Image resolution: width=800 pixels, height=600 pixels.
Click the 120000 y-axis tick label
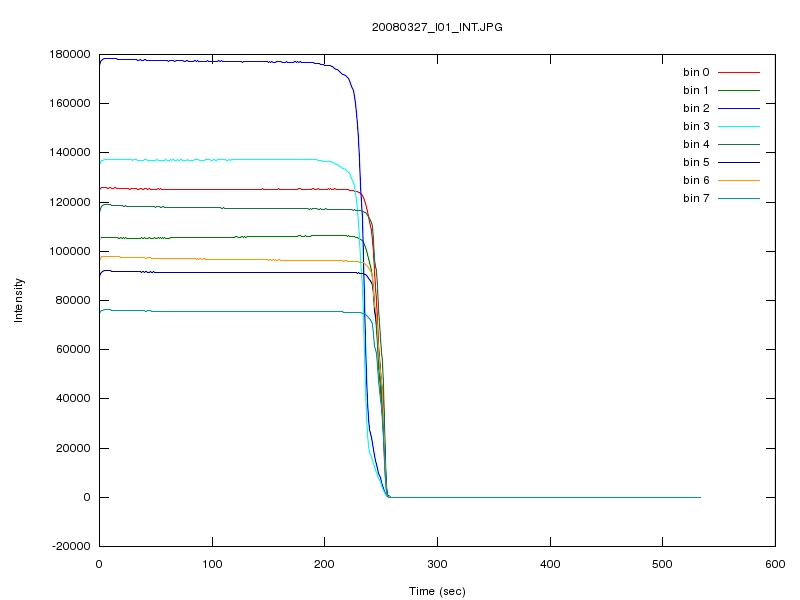click(x=70, y=202)
